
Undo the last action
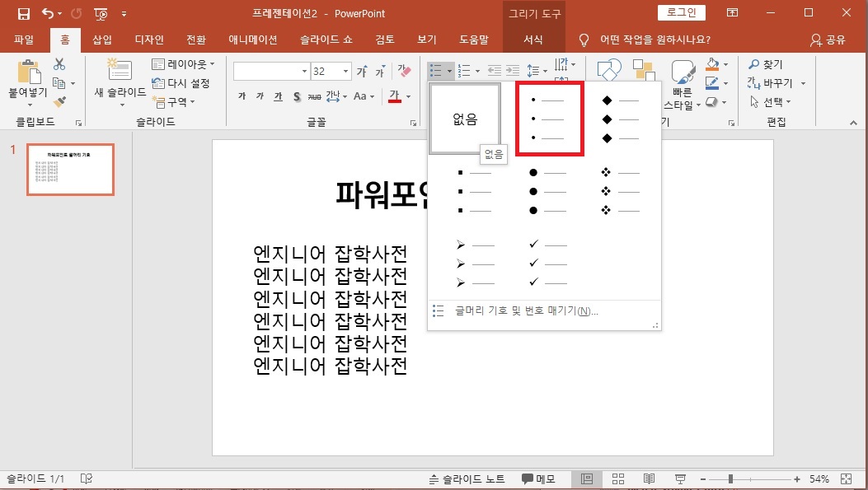[48, 13]
